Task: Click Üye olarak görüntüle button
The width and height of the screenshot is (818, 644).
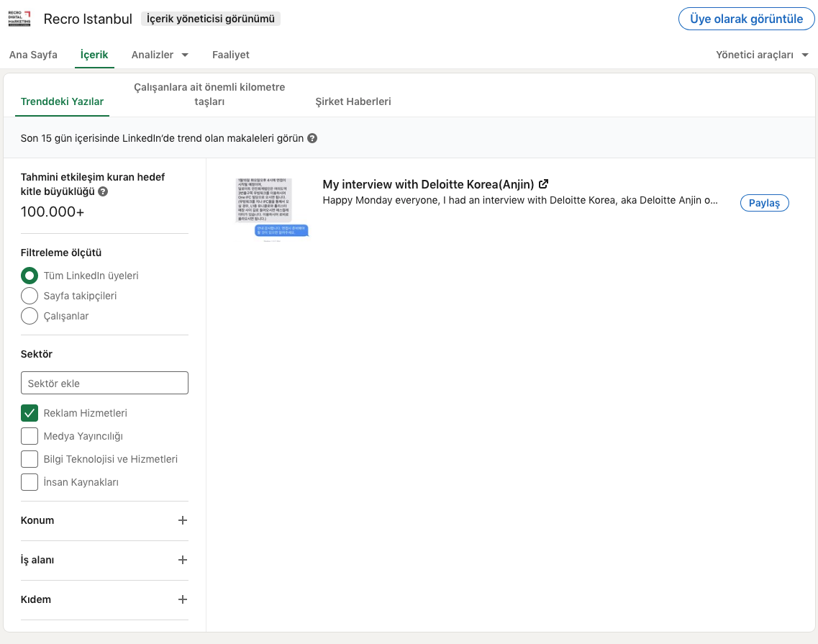Action: point(746,19)
